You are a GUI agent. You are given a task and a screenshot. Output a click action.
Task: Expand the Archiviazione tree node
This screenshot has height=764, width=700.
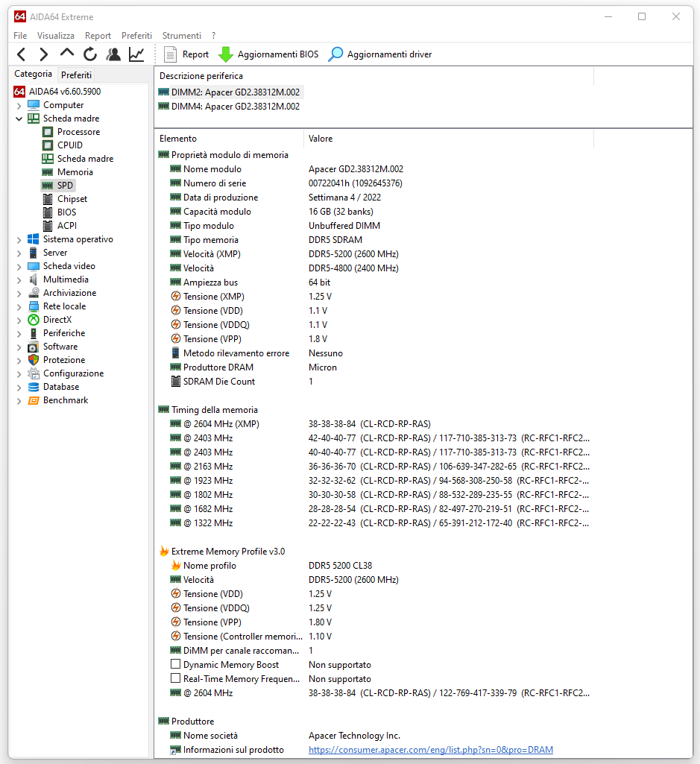pyautogui.click(x=19, y=293)
